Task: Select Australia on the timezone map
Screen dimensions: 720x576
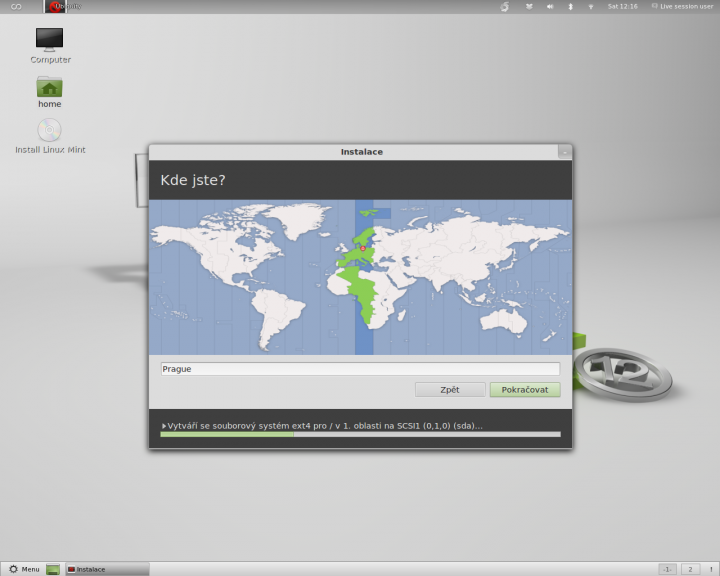Action: coord(504,320)
